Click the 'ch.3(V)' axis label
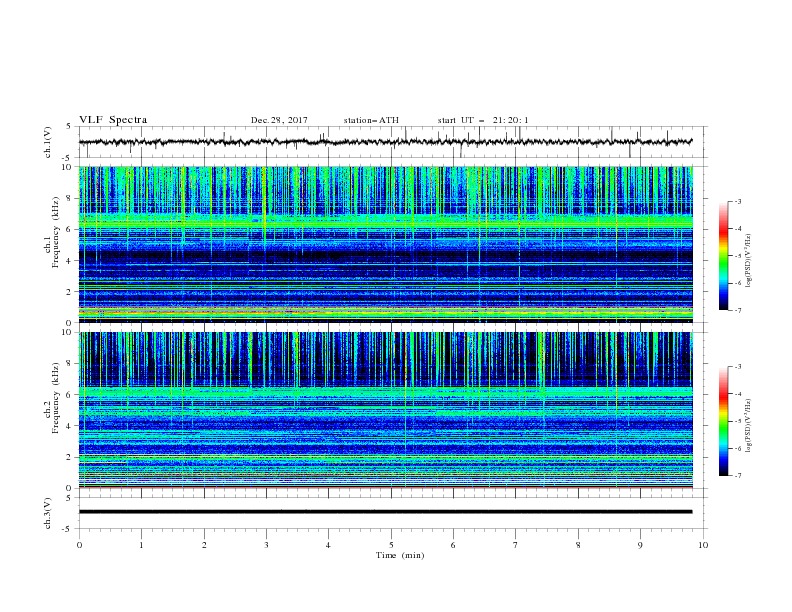The width and height of the screenshot is (792, 612). tap(48, 513)
